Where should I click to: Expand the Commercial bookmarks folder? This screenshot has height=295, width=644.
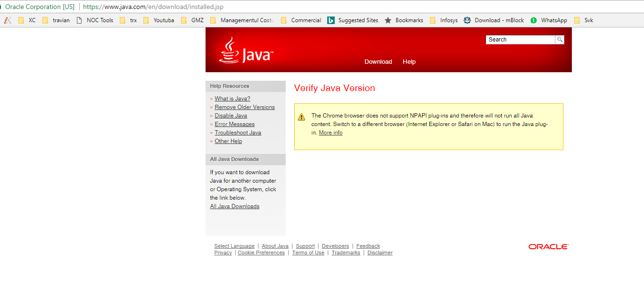coord(301,20)
